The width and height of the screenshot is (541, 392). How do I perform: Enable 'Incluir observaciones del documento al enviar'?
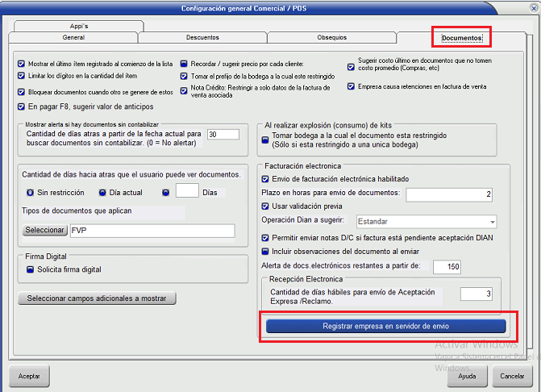[x=265, y=252]
